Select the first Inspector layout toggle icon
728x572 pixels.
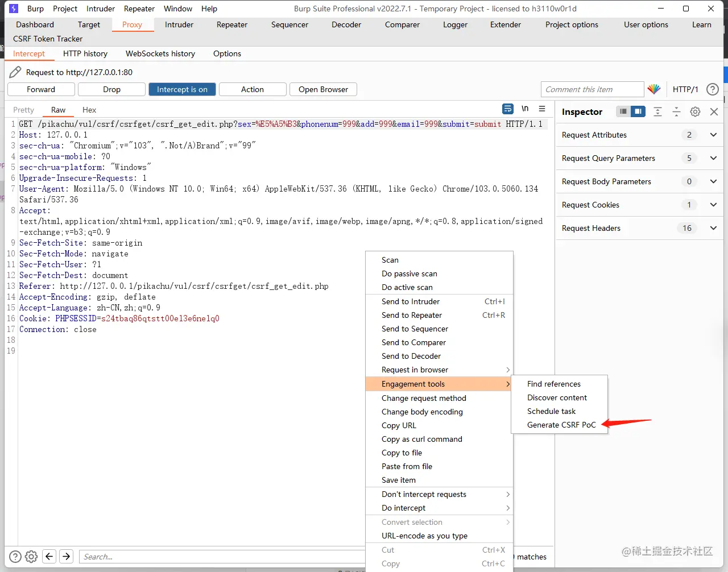623,111
